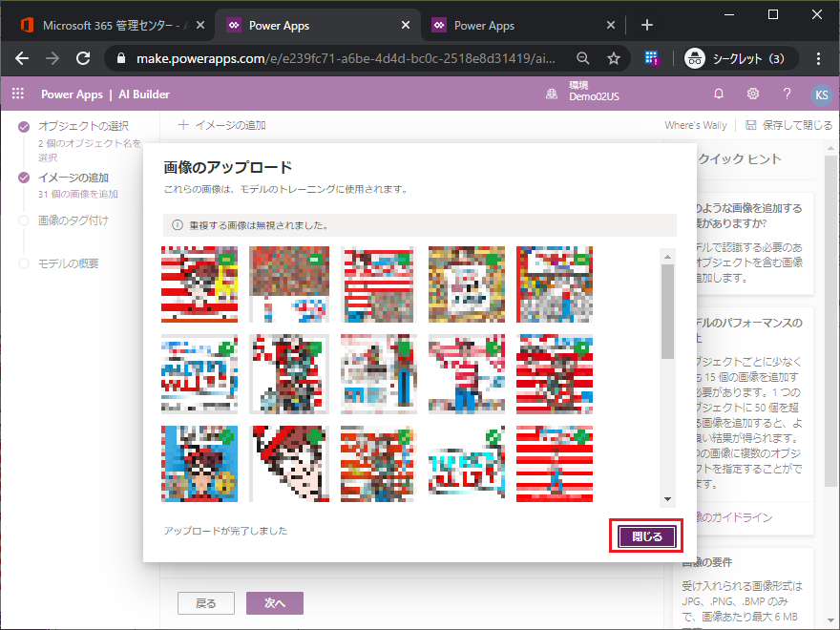
Task: Open the help question mark icon
Action: coord(787,94)
